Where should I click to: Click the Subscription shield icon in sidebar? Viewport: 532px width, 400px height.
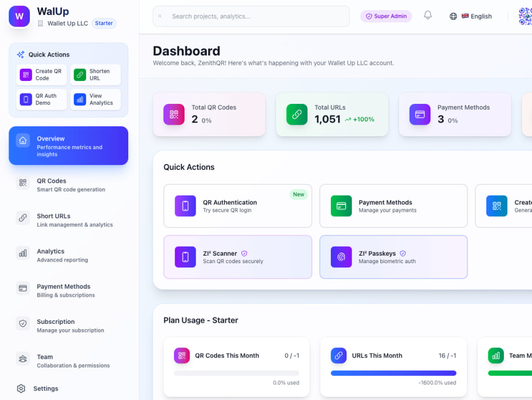point(23,324)
